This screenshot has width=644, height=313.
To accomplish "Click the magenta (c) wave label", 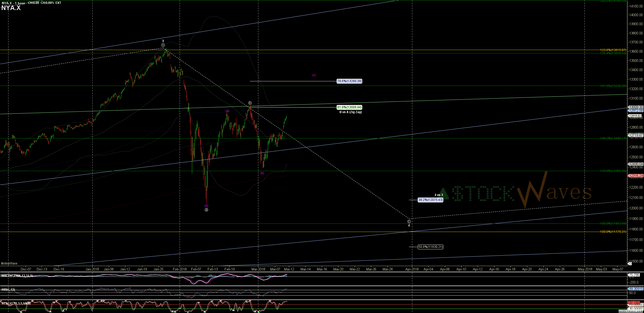I will [x=314, y=75].
